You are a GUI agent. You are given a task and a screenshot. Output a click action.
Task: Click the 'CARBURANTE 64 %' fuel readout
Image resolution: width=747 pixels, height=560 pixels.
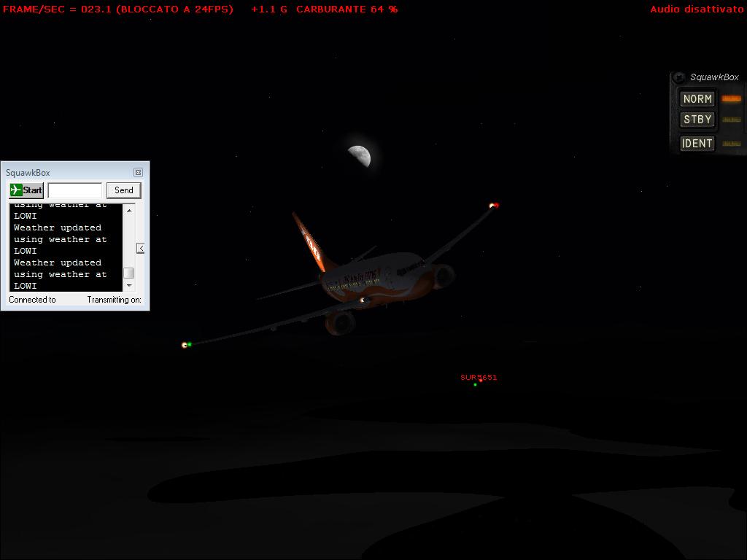click(347, 9)
